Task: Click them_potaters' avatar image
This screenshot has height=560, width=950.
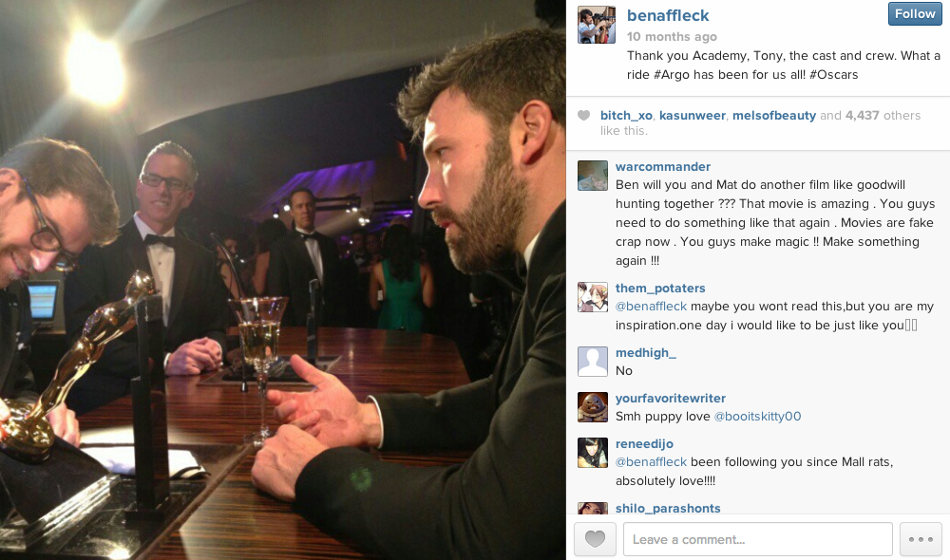Action: (593, 297)
